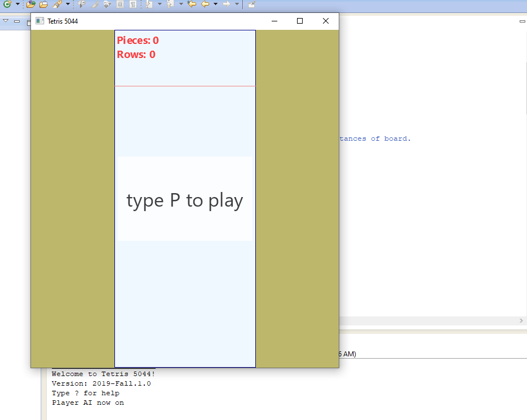The height and width of the screenshot is (420, 527).
Task: Minimize the Eclipse editor area at right edge
Action: pos(522,21)
